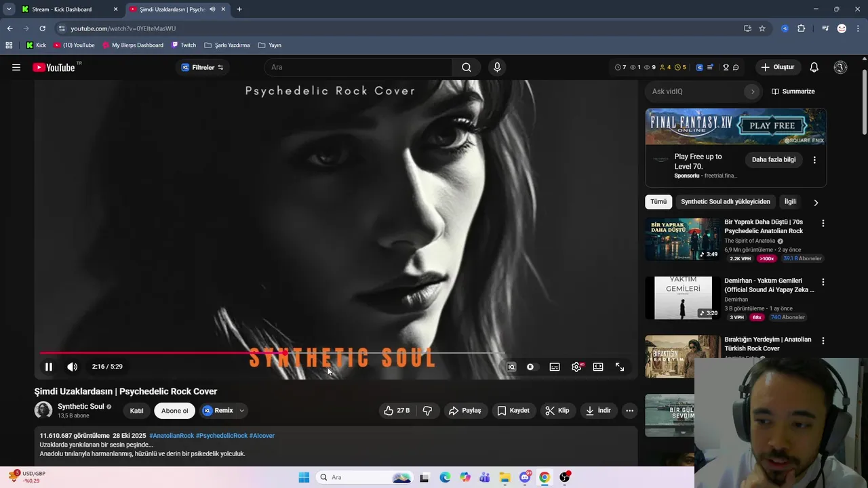Submit the Ask vidIQ arrow button

click(752, 91)
